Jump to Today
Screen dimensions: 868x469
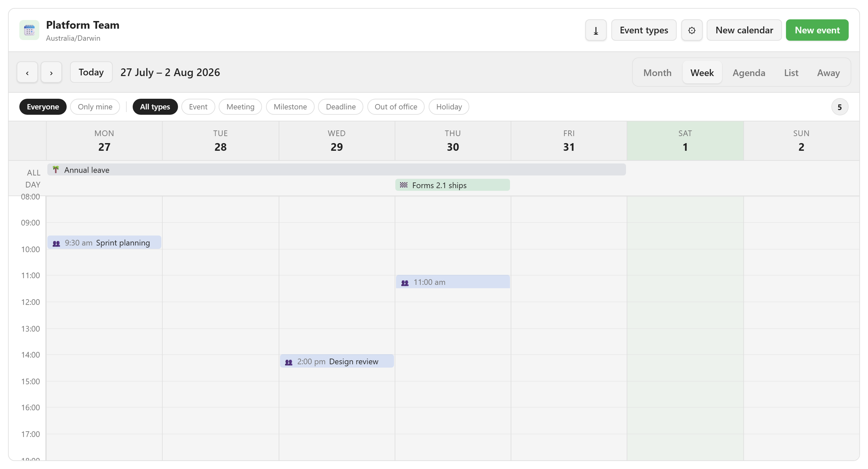point(91,72)
